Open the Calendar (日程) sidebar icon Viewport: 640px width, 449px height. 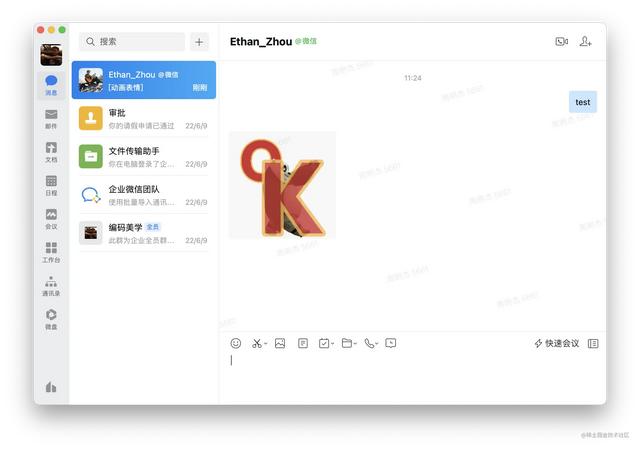pyautogui.click(x=51, y=185)
